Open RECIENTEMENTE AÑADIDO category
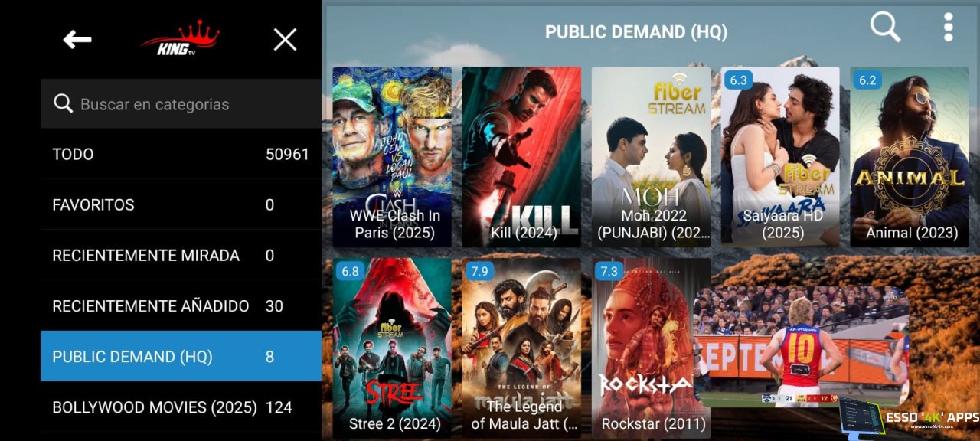Viewport: 980px width, 441px height. pyautogui.click(x=181, y=305)
